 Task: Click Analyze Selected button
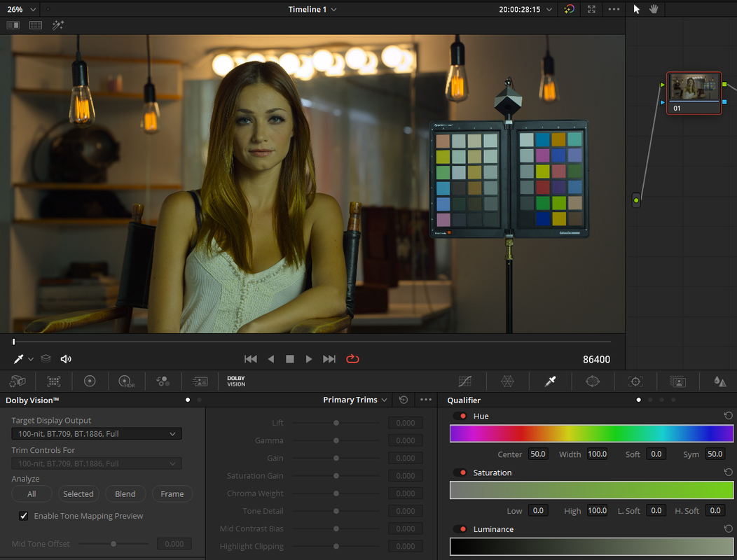point(78,493)
